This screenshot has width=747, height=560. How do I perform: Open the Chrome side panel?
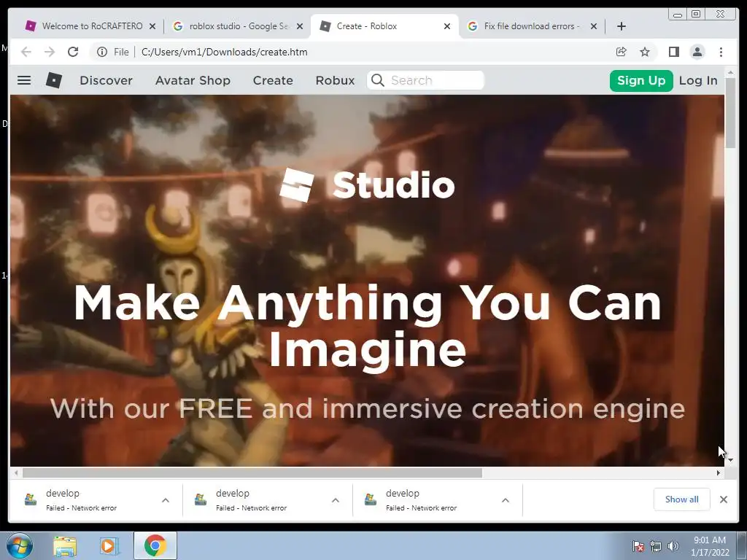point(673,52)
